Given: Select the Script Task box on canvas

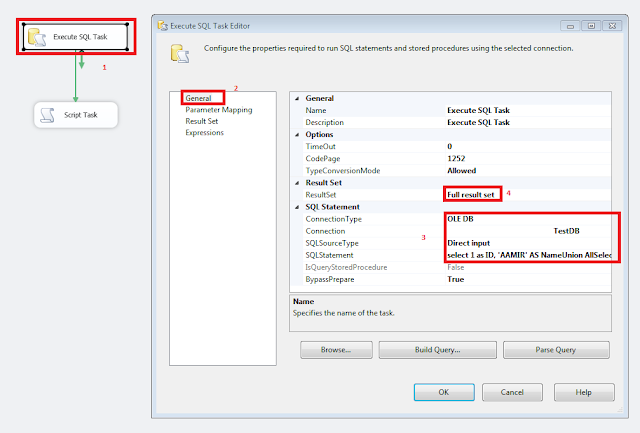Looking at the screenshot, I should [76, 115].
